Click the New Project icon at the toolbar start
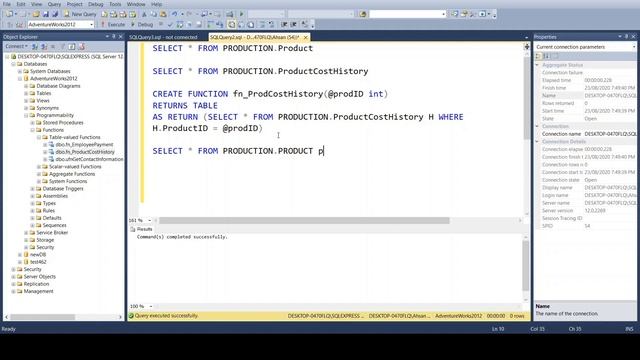Image resolution: width=640 pixels, height=360 pixels. [9, 14]
